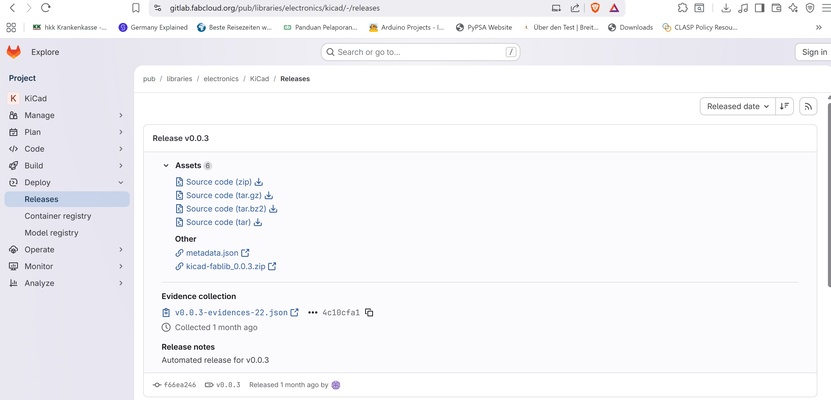The width and height of the screenshot is (831, 400).
Task: Expand the Manage sidebar menu
Action: [67, 115]
